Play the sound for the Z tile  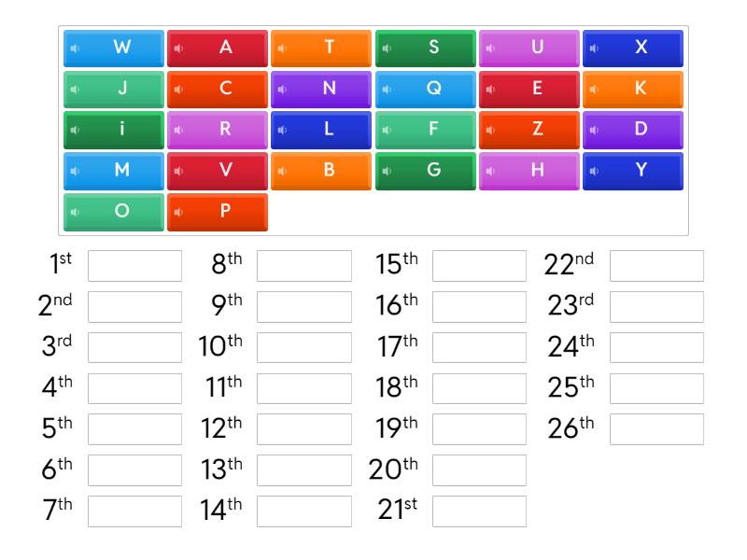[x=492, y=131]
